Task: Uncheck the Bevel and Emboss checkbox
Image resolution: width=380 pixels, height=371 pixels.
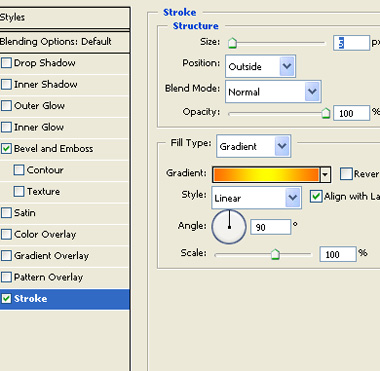Action: point(6,148)
